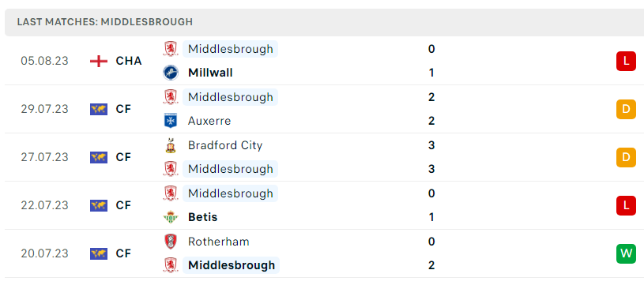Click the CHA competition label
This screenshot has width=644, height=285.
(129, 61)
